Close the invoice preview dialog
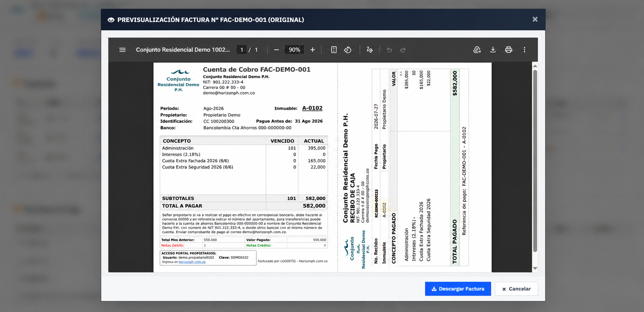644x312 pixels. click(x=535, y=19)
